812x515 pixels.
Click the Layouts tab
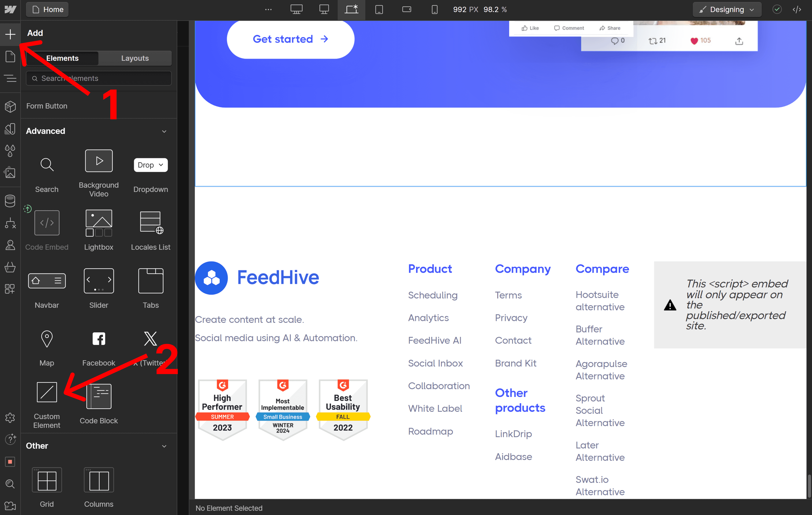(135, 58)
